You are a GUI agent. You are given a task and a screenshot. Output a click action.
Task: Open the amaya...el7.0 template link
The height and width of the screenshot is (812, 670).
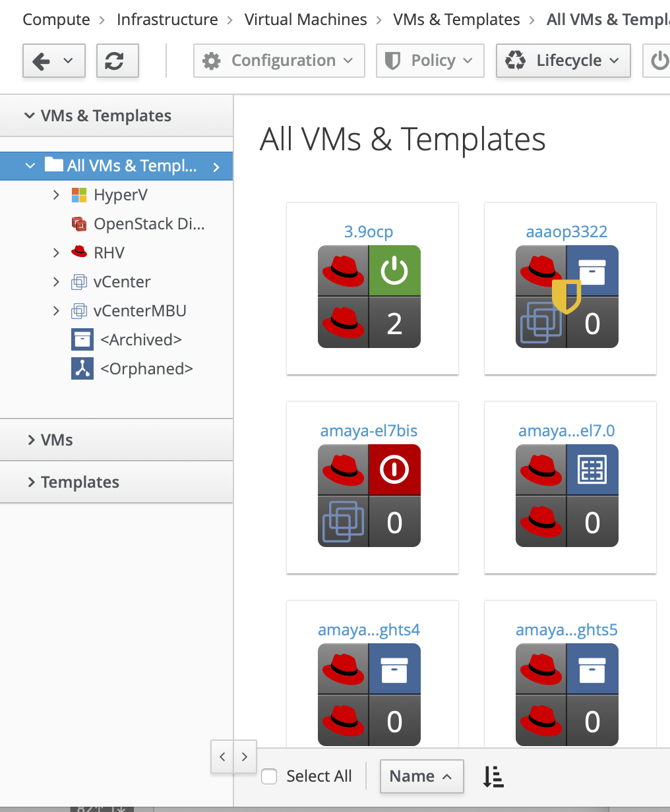point(566,431)
